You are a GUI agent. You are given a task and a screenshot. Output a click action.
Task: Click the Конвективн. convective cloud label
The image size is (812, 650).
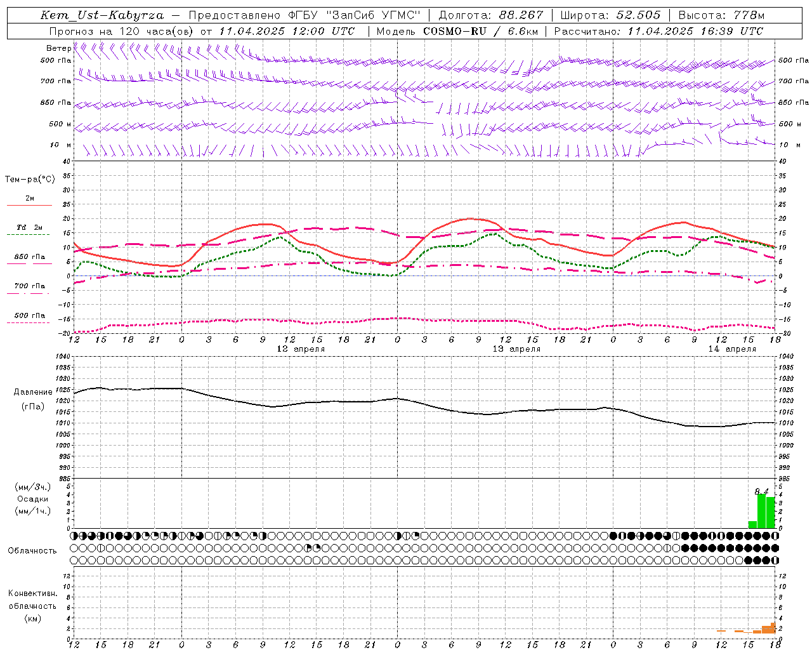coord(32,594)
